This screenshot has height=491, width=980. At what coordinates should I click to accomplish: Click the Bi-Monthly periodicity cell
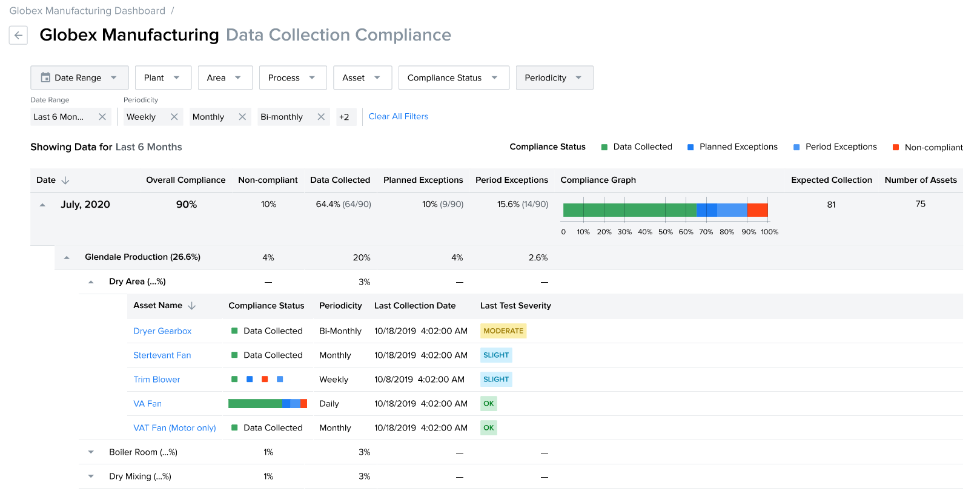340,331
